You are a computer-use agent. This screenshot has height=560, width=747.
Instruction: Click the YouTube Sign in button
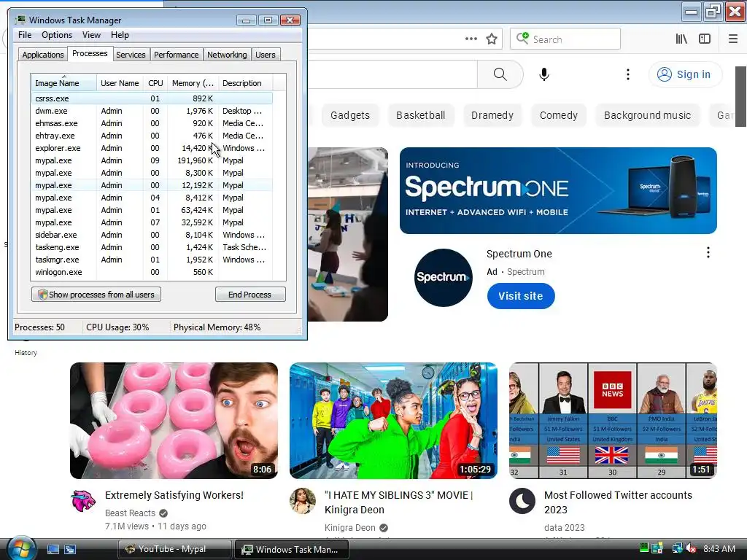[684, 74]
